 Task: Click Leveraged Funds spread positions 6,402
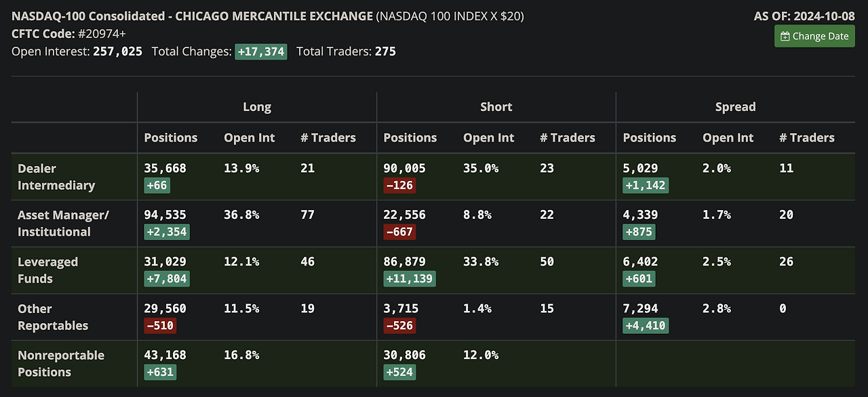pos(640,262)
